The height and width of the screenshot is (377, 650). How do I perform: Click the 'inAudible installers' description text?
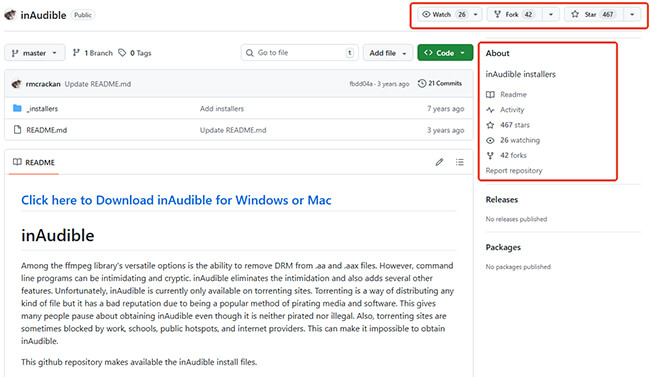pos(521,74)
